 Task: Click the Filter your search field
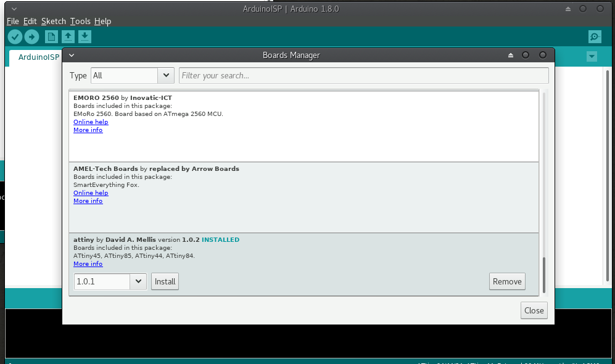click(x=363, y=76)
